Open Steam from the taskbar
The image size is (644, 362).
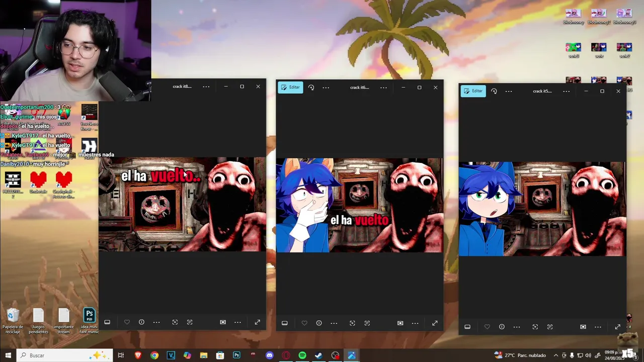(318, 355)
